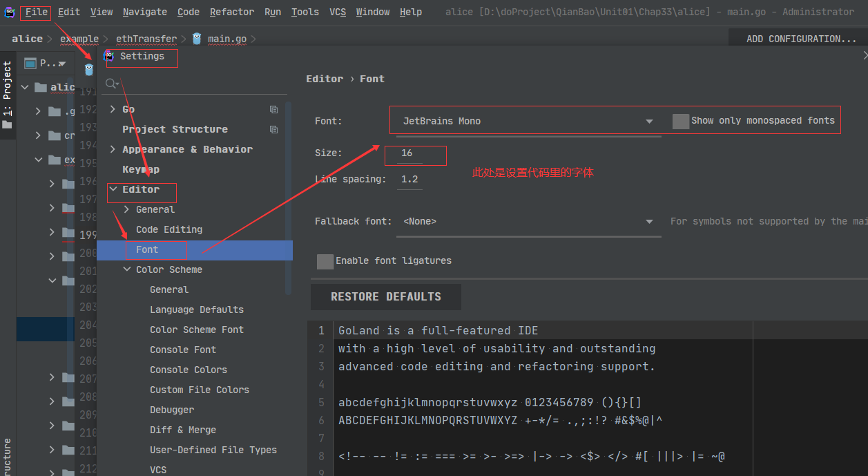
Task: Click the cr folder icon in project tree
Action: pos(55,135)
